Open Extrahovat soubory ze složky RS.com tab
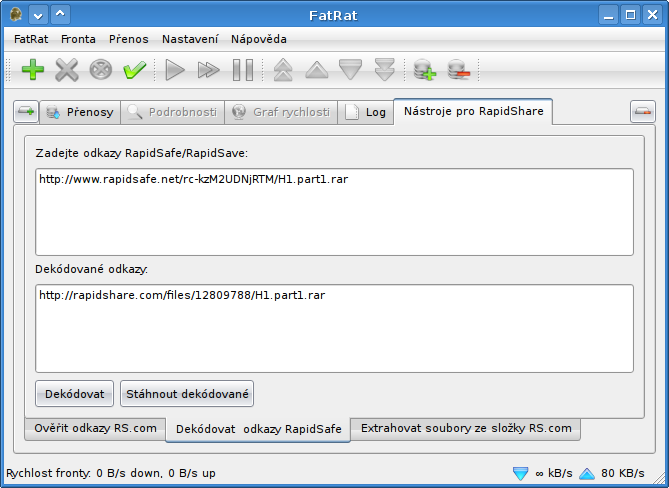This screenshot has height=488, width=669. point(465,428)
